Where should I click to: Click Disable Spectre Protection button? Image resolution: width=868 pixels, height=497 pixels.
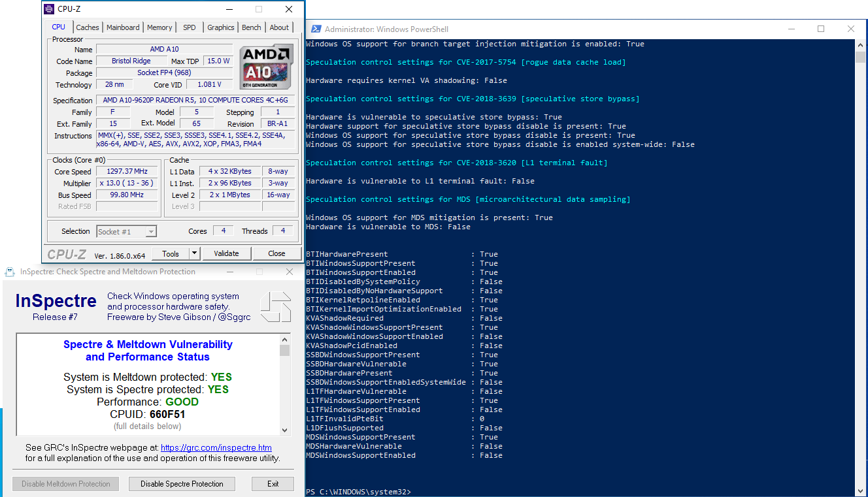[x=182, y=484]
